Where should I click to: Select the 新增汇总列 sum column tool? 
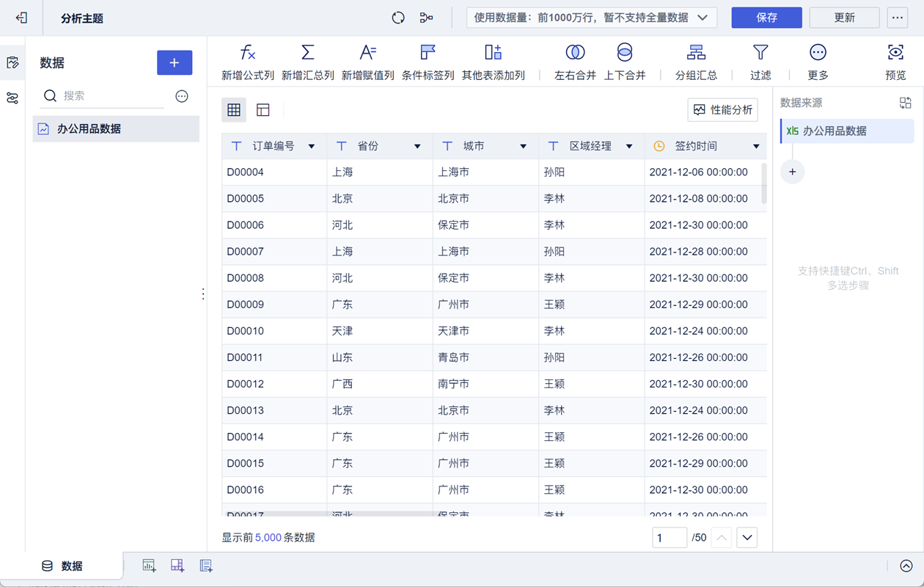point(308,53)
